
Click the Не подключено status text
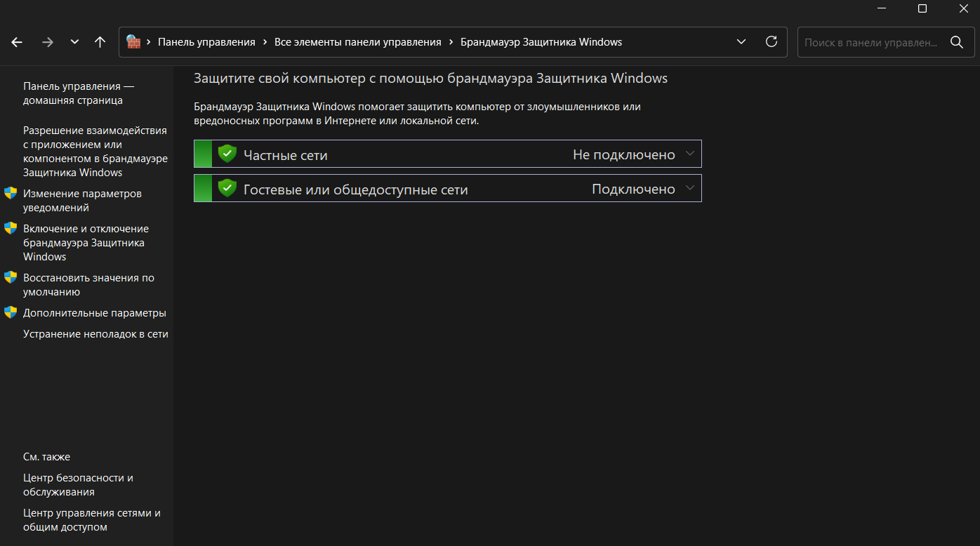624,155
